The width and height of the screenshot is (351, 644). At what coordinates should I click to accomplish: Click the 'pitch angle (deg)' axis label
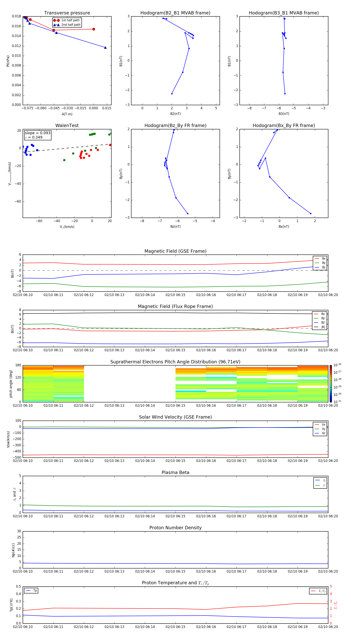11,384
